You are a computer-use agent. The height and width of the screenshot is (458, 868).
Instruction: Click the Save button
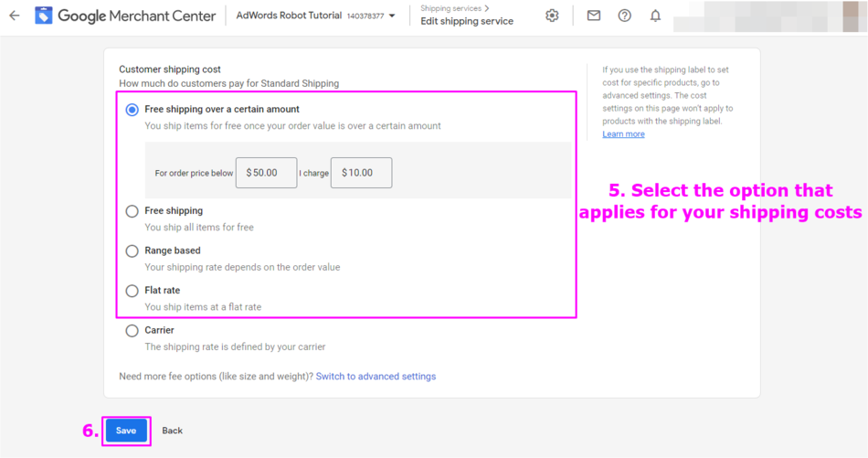(x=126, y=431)
